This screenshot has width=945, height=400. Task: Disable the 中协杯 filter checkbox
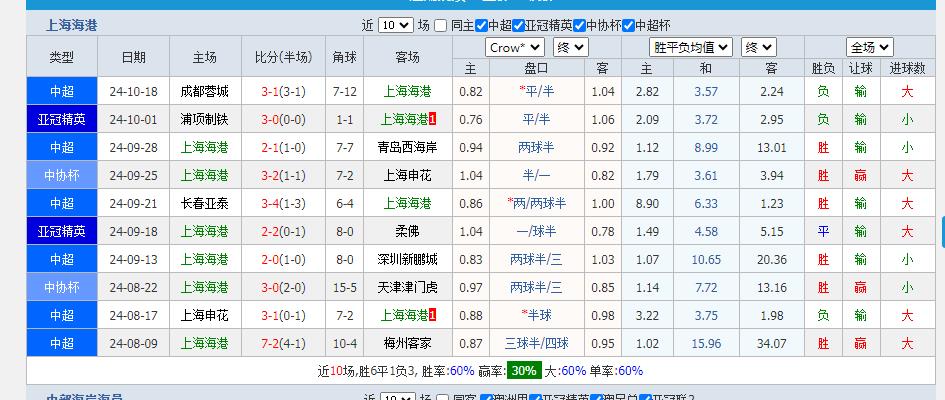point(579,25)
